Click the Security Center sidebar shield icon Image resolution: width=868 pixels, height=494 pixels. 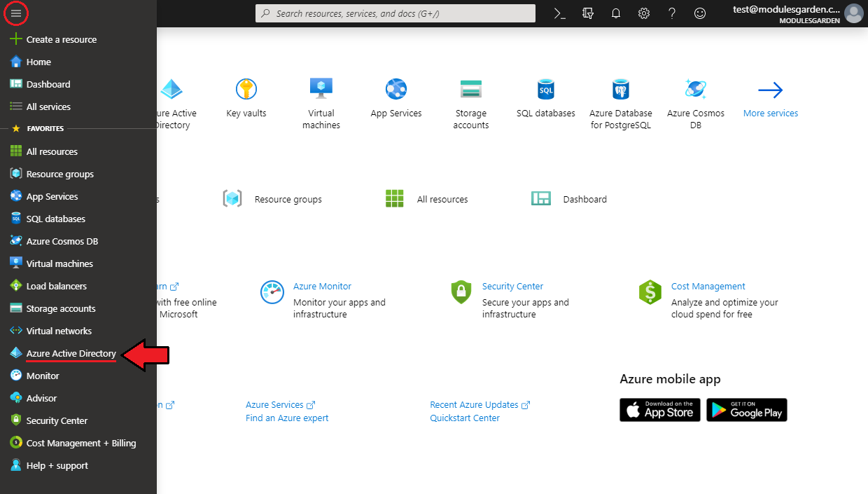point(16,420)
